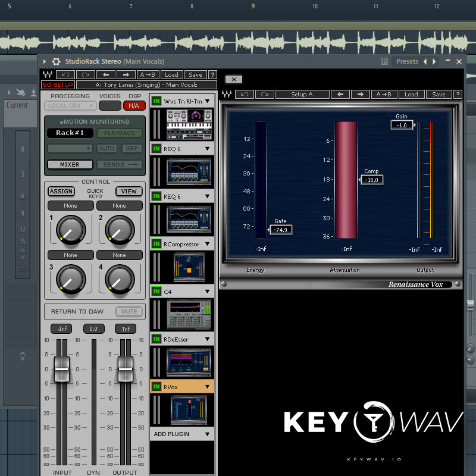
Task: Open C4 plugin thumbnail
Action: click(x=189, y=315)
